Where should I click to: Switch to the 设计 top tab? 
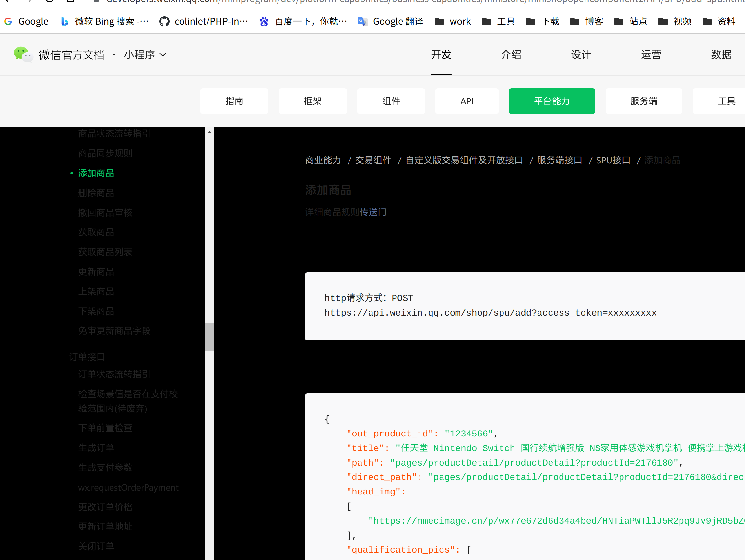581,54
